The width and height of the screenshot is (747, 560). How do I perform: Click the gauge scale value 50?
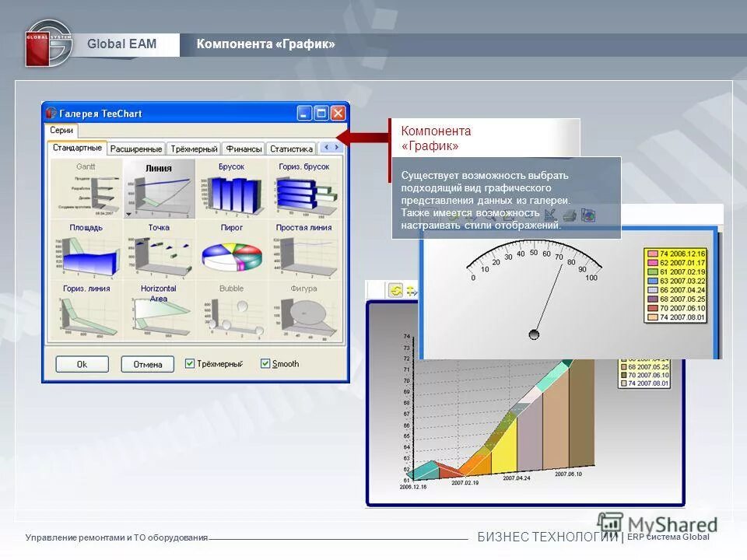click(534, 253)
